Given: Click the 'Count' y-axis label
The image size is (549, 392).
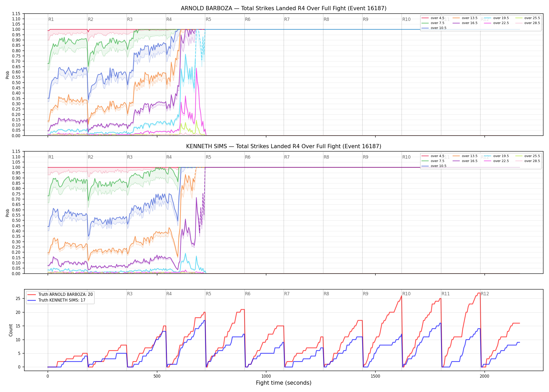Looking at the screenshot, I should click(11, 330).
